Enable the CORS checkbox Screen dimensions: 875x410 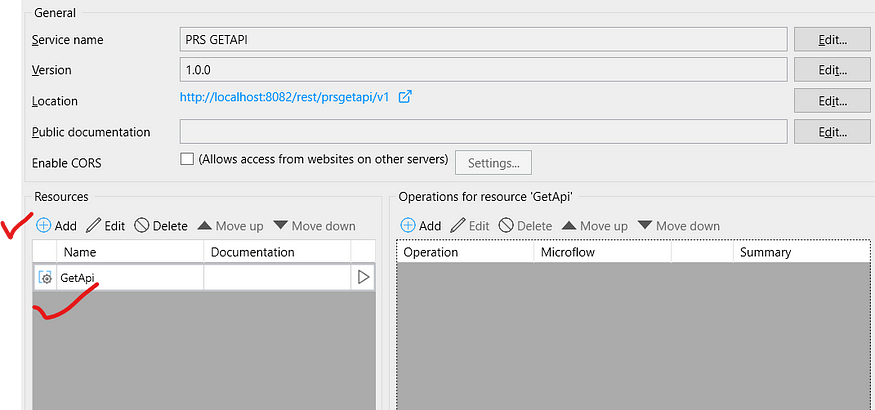186,160
